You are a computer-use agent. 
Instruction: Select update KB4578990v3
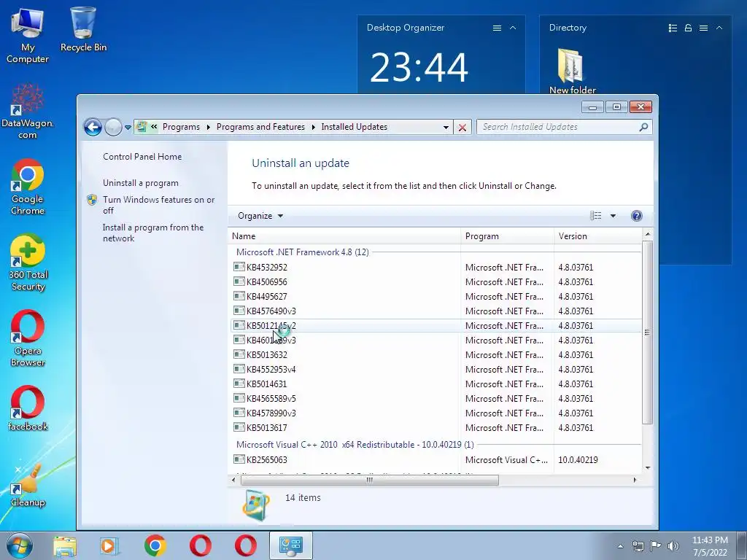pos(436,413)
